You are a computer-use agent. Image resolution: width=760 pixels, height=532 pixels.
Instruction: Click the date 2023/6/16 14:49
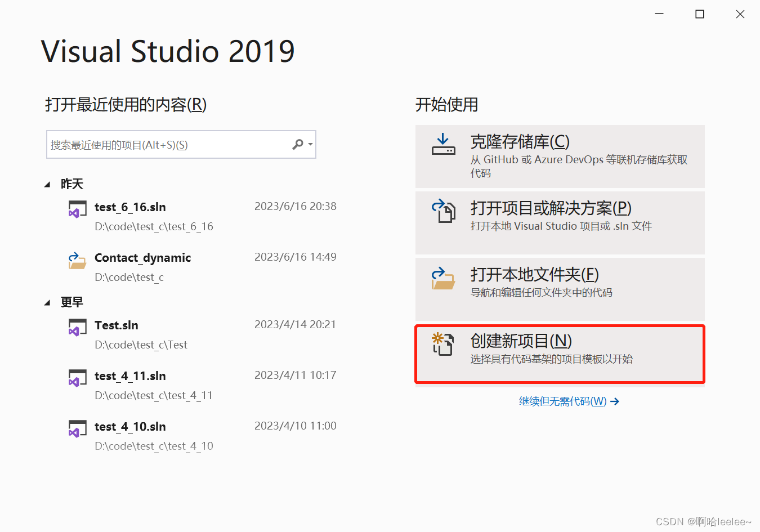(296, 257)
